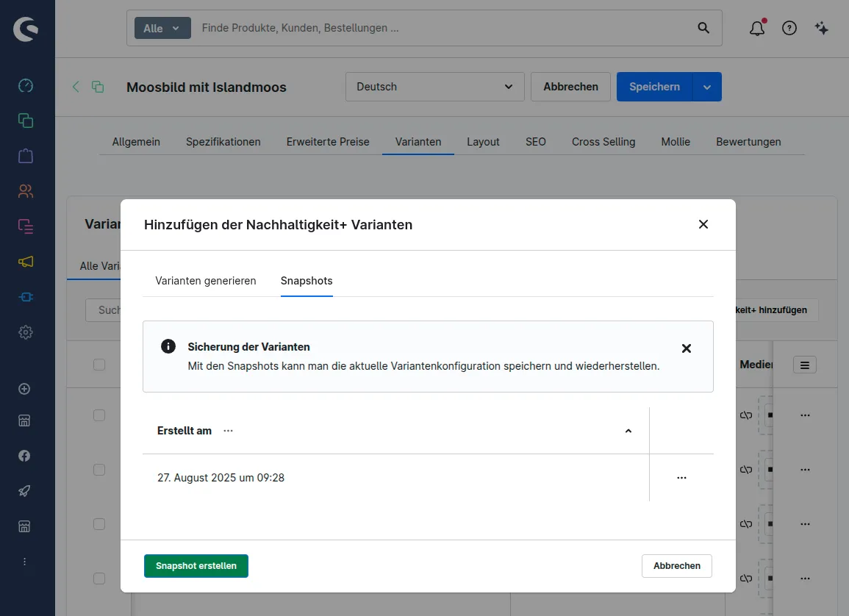Dismiss the Sicherung der Varianten info banner
This screenshot has height=616, width=849.
pos(686,348)
